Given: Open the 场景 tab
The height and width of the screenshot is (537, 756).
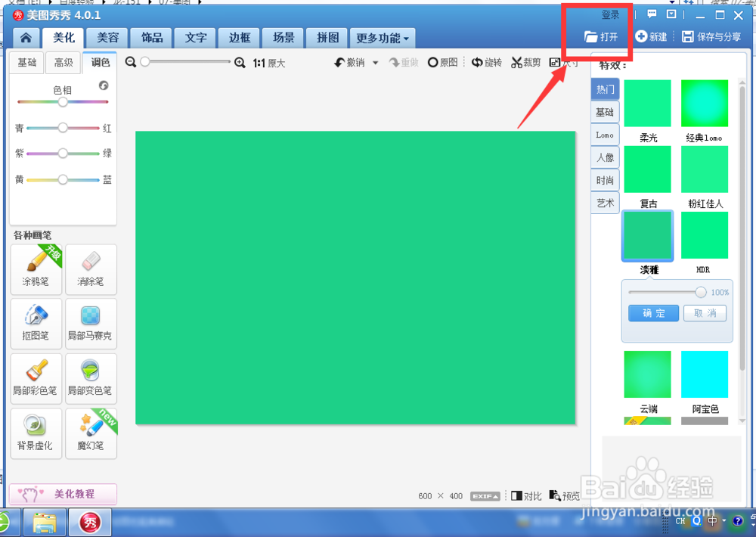Looking at the screenshot, I should coord(283,38).
